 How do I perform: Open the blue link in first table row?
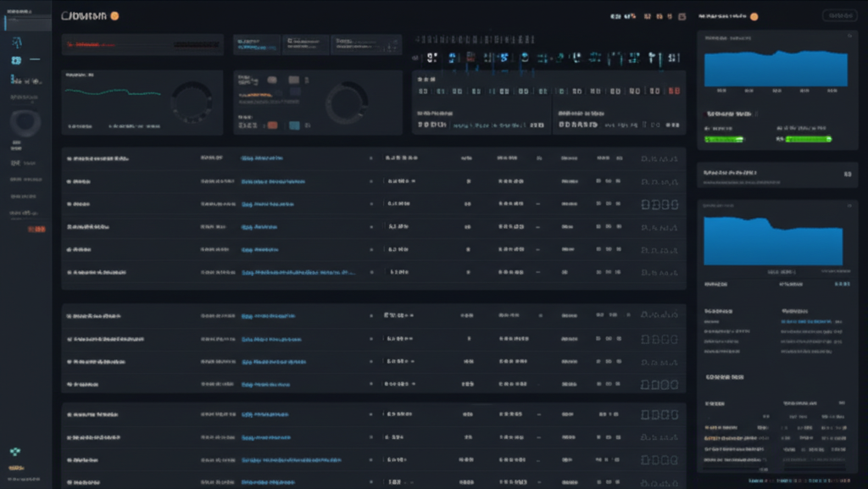pyautogui.click(x=262, y=158)
